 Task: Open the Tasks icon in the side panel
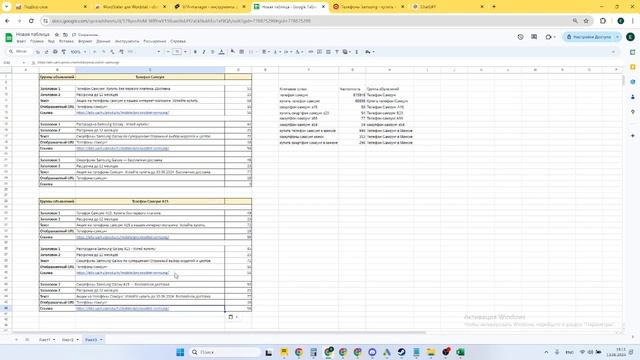click(633, 82)
